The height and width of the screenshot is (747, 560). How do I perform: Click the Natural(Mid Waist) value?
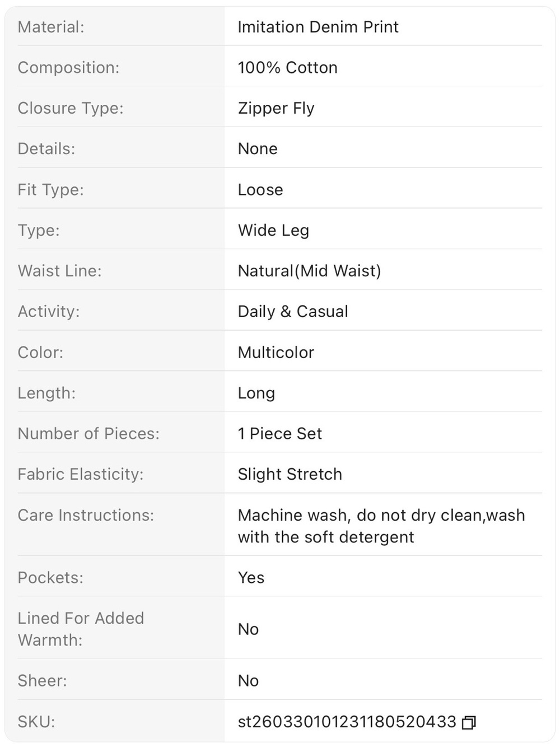tap(309, 271)
